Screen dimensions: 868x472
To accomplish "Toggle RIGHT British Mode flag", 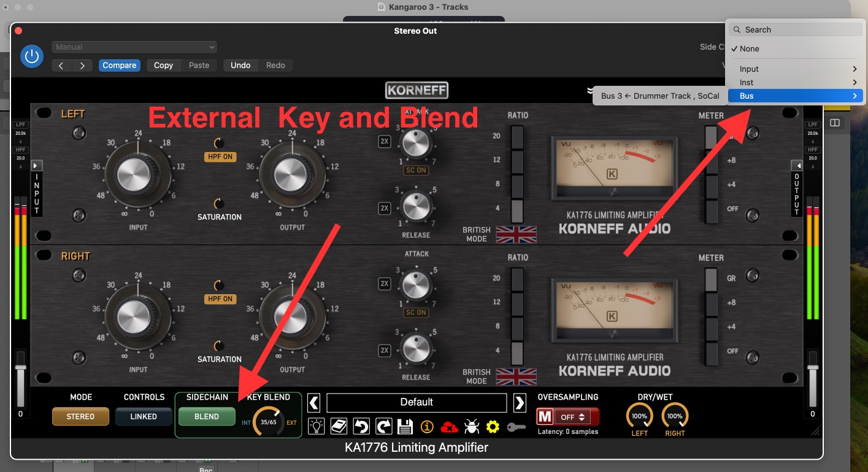I will 516,376.
